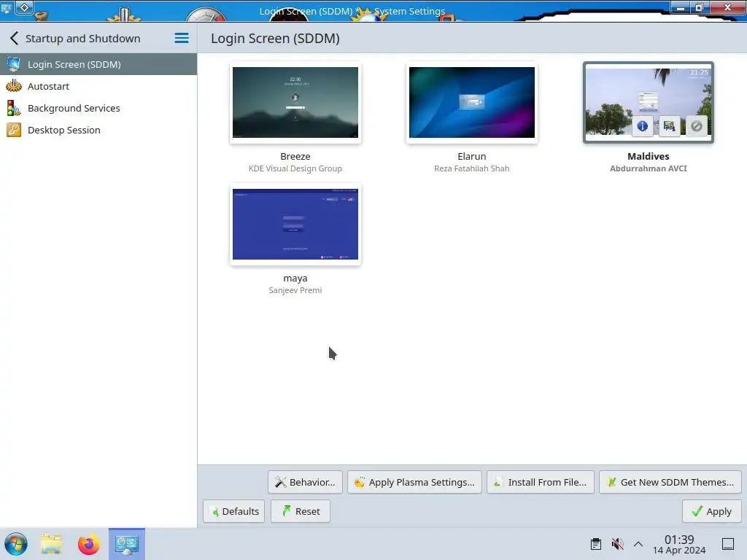Select the Elarun login theme thumbnail
Image resolution: width=747 pixels, height=560 pixels.
pyautogui.click(x=472, y=102)
